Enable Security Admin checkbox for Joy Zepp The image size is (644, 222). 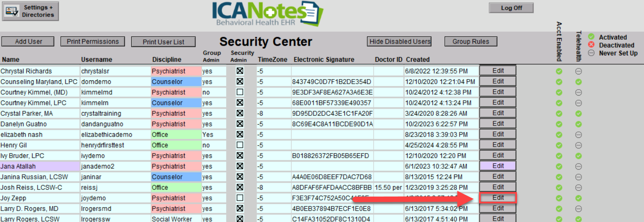pyautogui.click(x=240, y=198)
